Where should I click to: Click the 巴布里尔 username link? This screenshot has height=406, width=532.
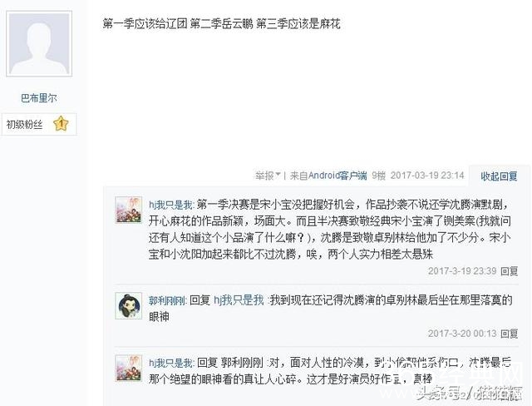tap(39, 98)
